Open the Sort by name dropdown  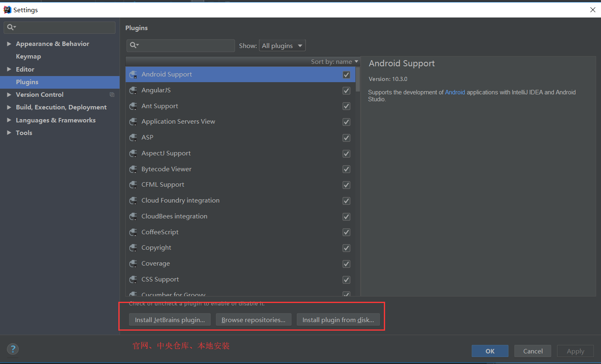pyautogui.click(x=335, y=62)
